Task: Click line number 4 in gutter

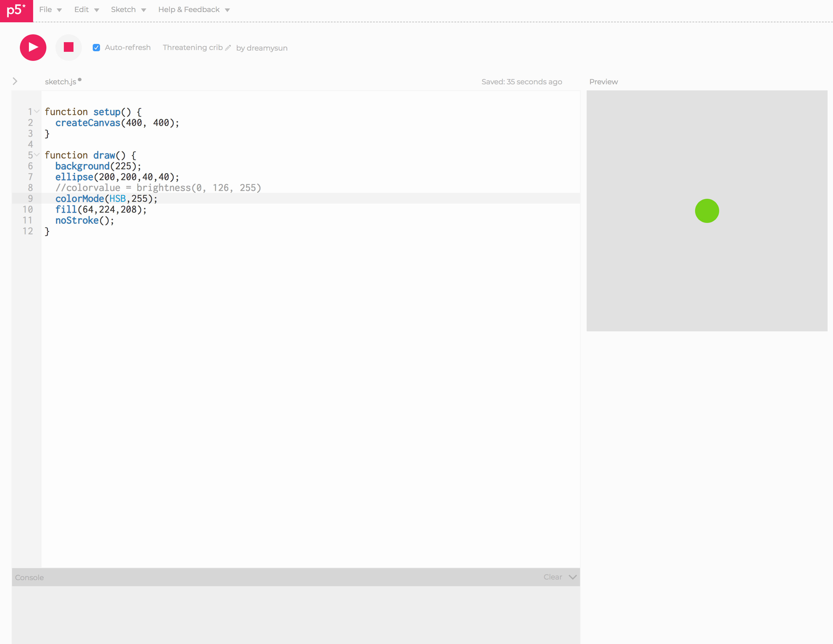Action: (x=30, y=144)
